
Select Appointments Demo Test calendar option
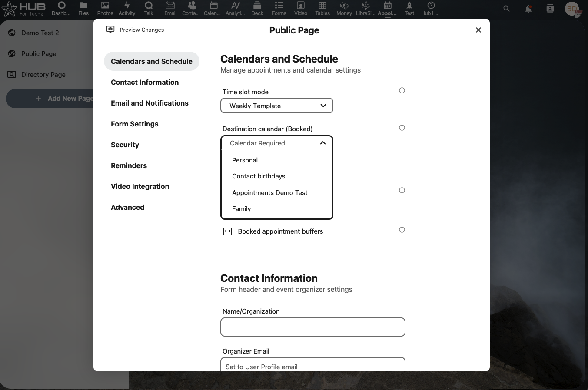point(277,193)
